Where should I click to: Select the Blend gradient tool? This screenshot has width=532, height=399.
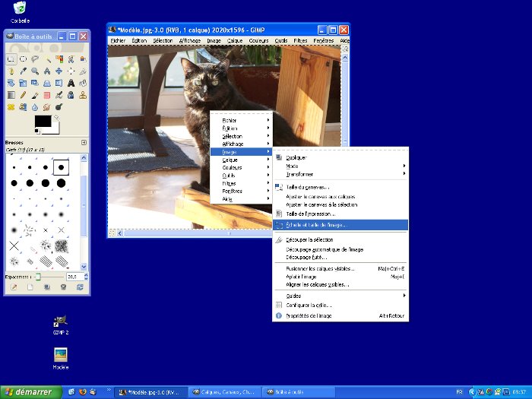click(11, 95)
